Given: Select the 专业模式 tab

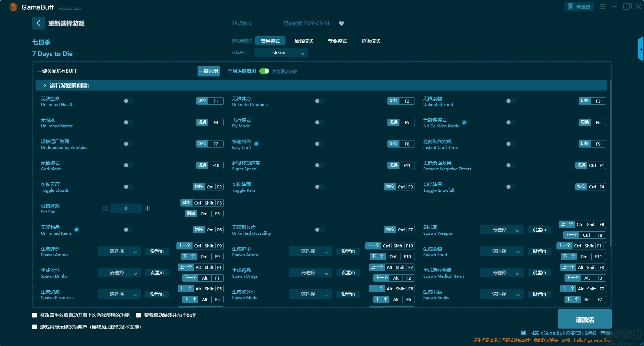Looking at the screenshot, I should (337, 41).
